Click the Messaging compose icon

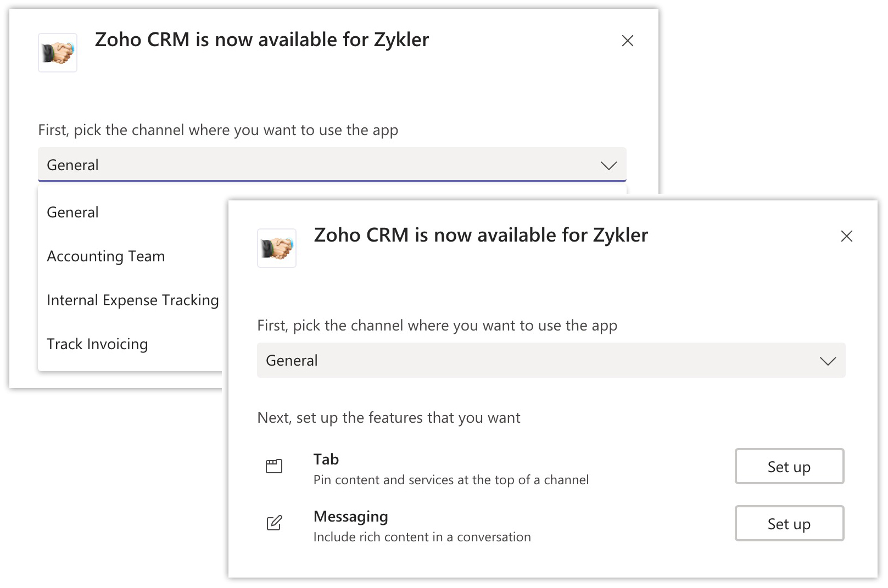tap(274, 523)
